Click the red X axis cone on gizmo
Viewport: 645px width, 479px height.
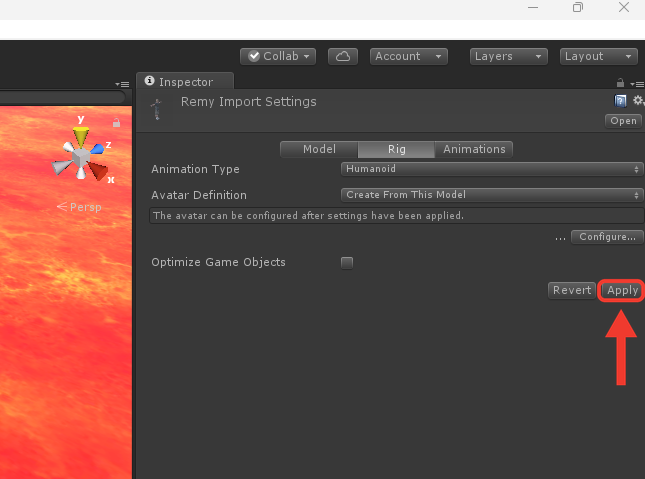pos(98,171)
